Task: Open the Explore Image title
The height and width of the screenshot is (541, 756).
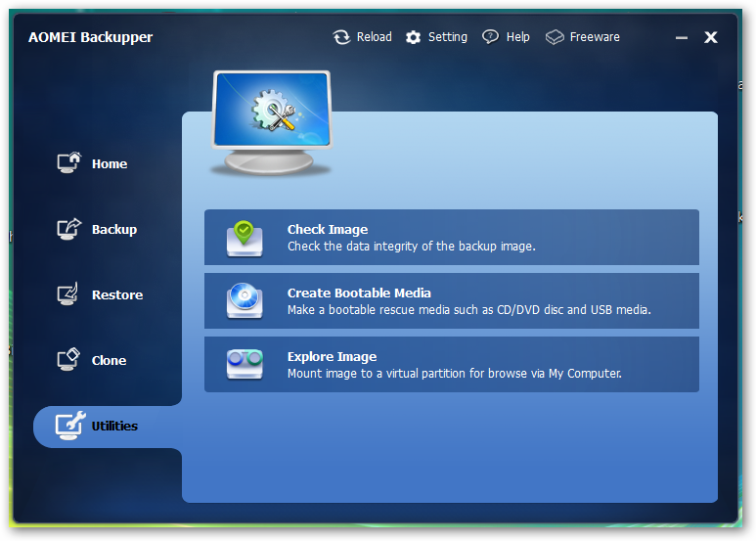Action: click(x=332, y=357)
